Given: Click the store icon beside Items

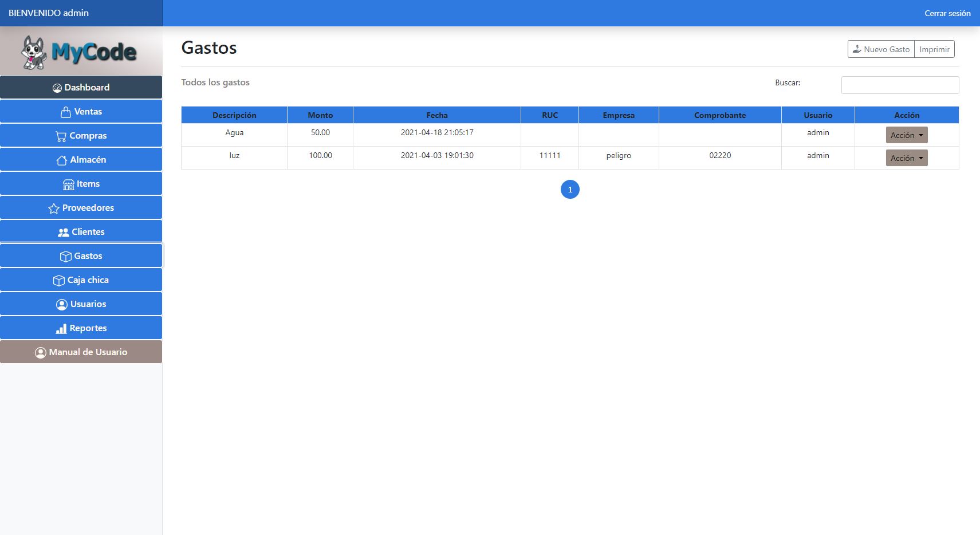Looking at the screenshot, I should pyautogui.click(x=69, y=184).
